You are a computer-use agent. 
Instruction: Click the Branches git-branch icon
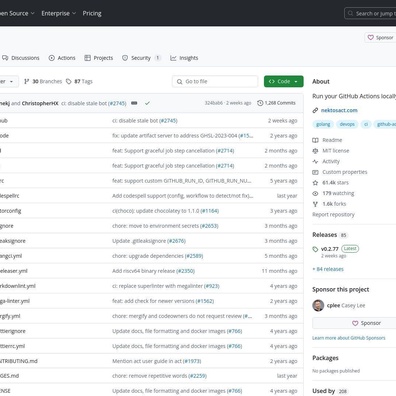pyautogui.click(x=27, y=81)
